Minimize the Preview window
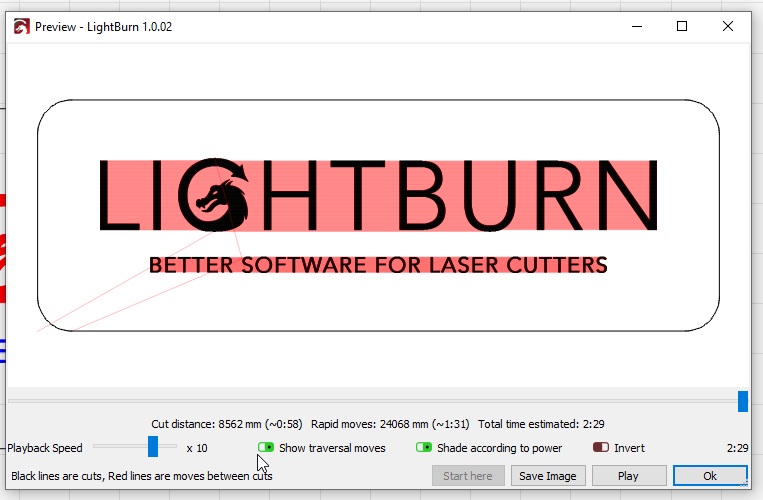This screenshot has height=500, width=763. coord(637,26)
